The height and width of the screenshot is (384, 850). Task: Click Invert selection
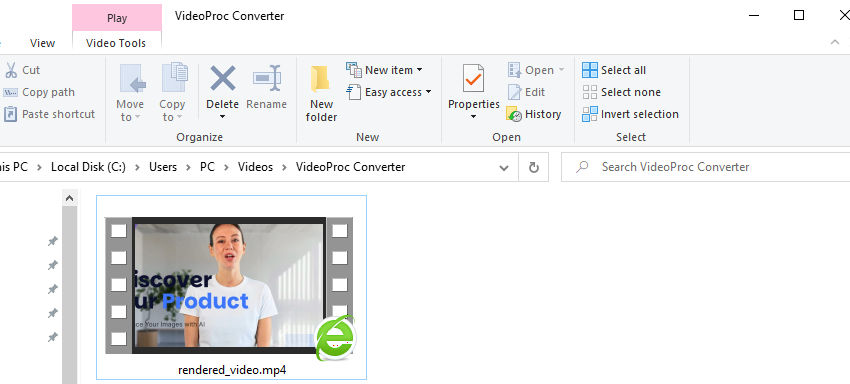[x=630, y=114]
